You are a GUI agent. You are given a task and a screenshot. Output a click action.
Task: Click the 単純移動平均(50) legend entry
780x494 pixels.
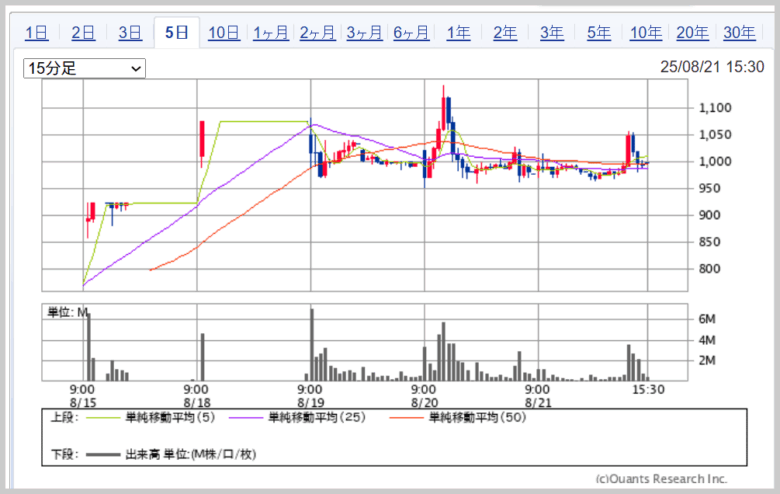point(478,417)
